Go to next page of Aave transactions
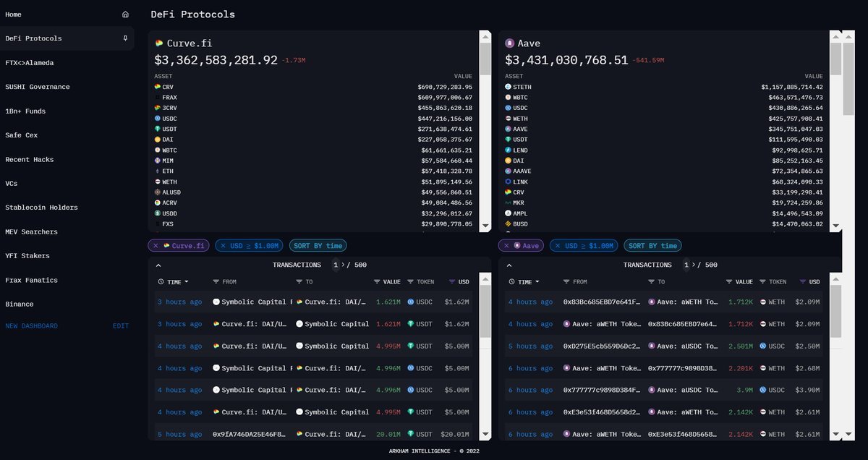Viewport: 868px width, 460px height. [693, 265]
